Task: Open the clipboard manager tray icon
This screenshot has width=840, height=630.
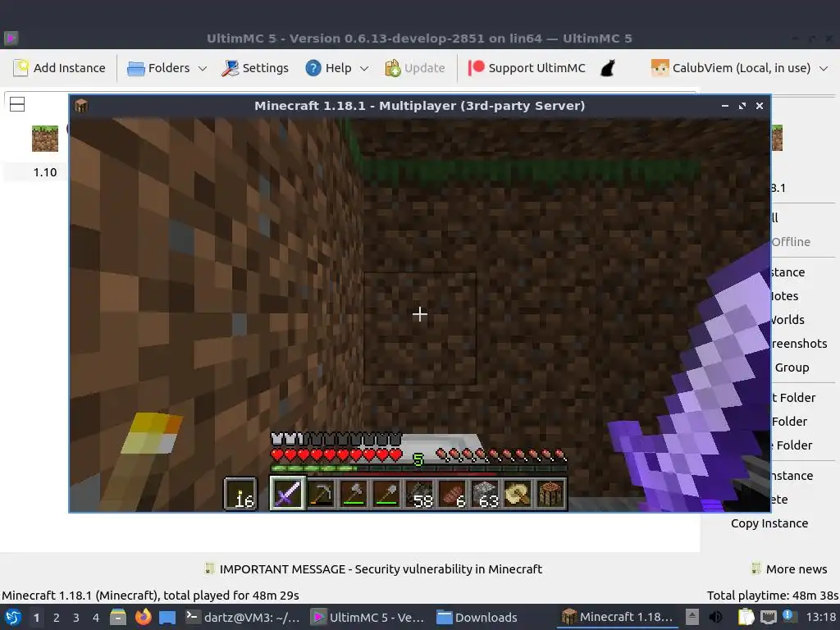Action: tap(746, 617)
